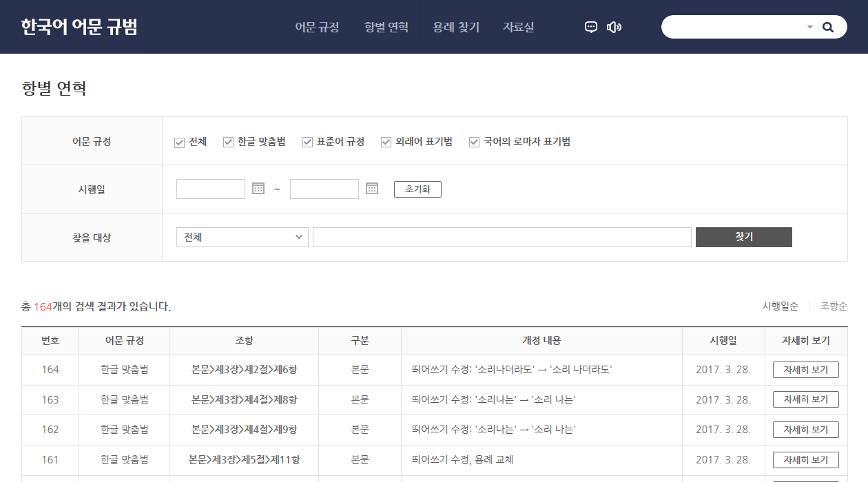Open the 어문 규정 menu
The image size is (868, 482).
click(317, 28)
